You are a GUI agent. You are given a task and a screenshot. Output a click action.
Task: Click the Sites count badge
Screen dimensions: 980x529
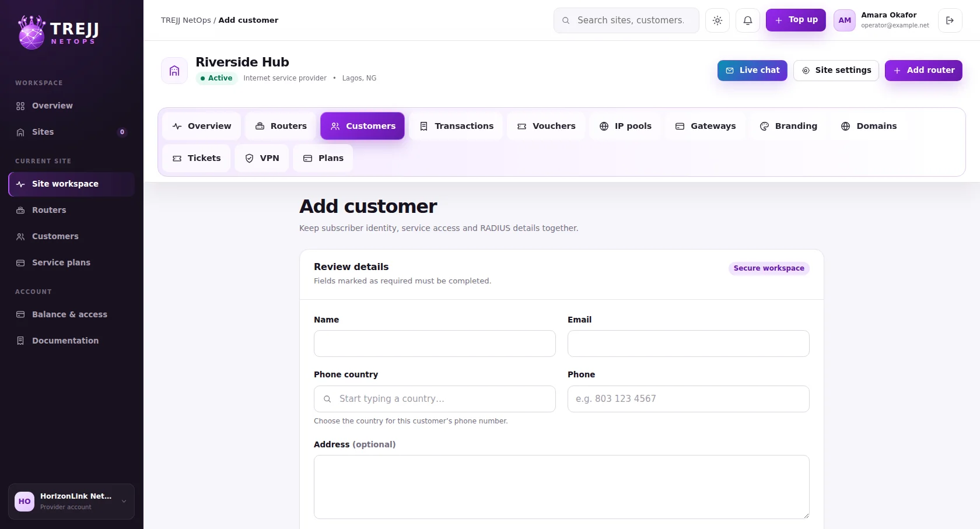(x=122, y=132)
